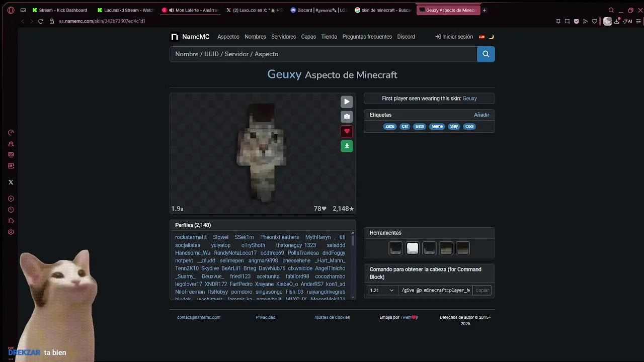The image size is (644, 362).
Task: Open the rockstarmattt profile
Action: tap(191, 237)
